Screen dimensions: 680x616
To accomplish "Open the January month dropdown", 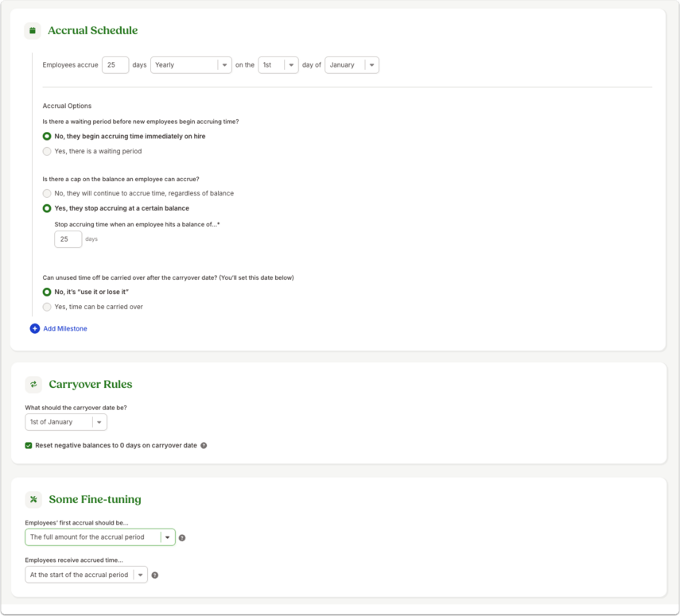I will pyautogui.click(x=352, y=65).
